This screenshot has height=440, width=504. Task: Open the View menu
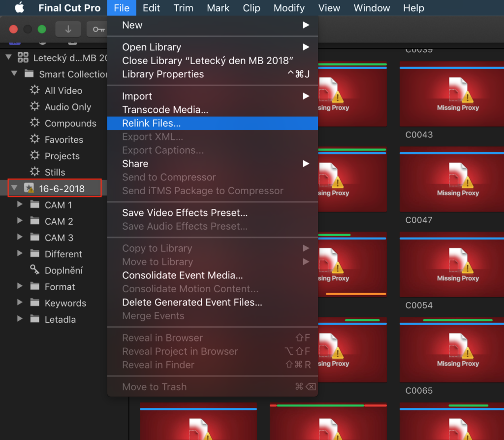click(329, 8)
